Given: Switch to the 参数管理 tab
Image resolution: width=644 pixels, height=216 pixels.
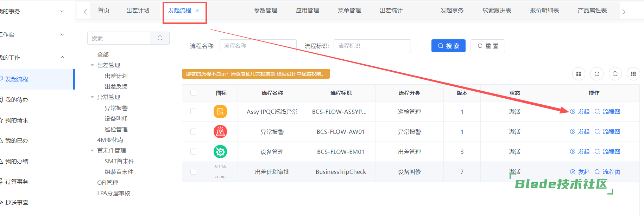Looking at the screenshot, I should 265,11.
